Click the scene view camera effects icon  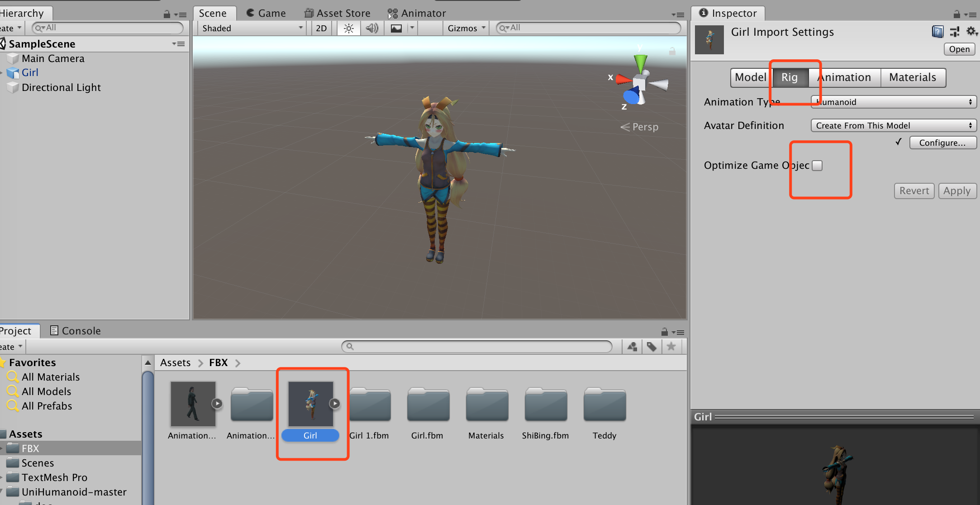[396, 28]
